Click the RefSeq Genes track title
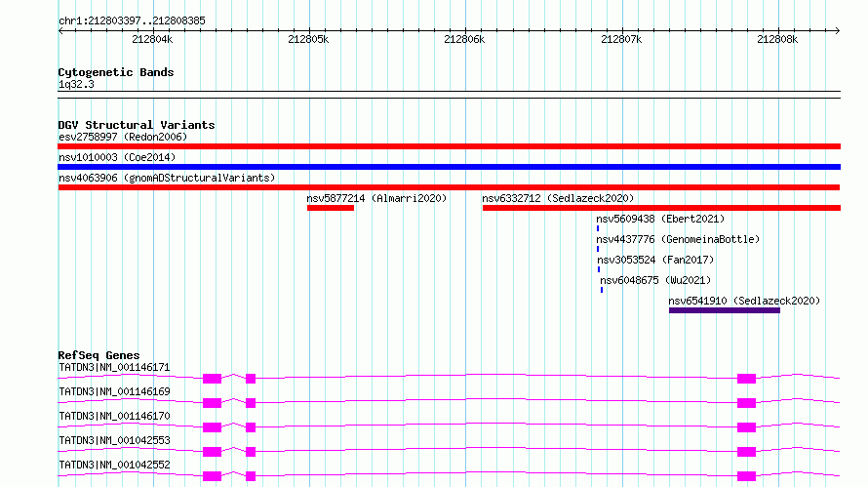 tap(99, 355)
